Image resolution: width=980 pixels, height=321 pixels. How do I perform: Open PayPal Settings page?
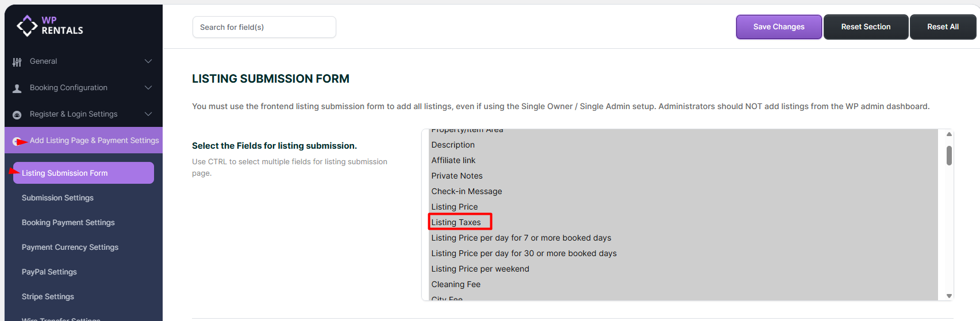pos(49,272)
